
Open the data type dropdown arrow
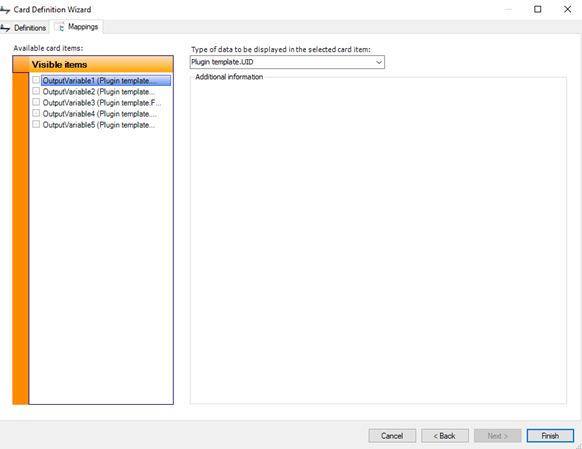click(379, 62)
